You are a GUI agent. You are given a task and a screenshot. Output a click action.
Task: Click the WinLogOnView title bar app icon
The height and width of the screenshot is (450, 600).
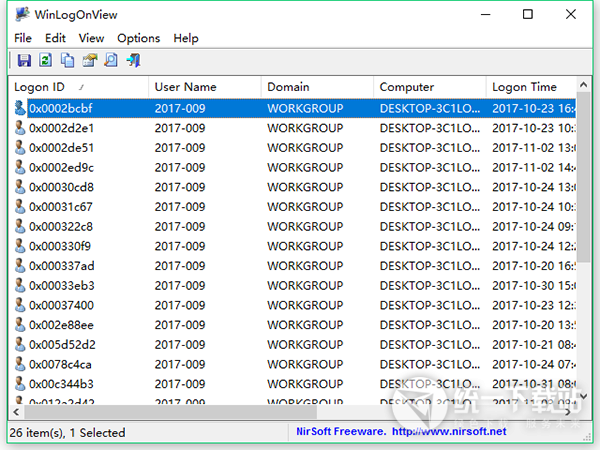point(22,15)
